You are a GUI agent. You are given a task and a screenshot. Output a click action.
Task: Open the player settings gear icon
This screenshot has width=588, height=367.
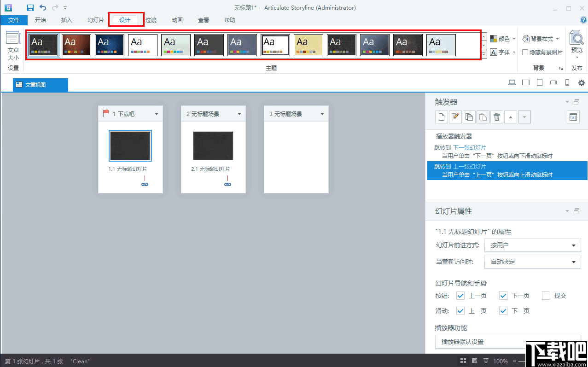pos(582,82)
